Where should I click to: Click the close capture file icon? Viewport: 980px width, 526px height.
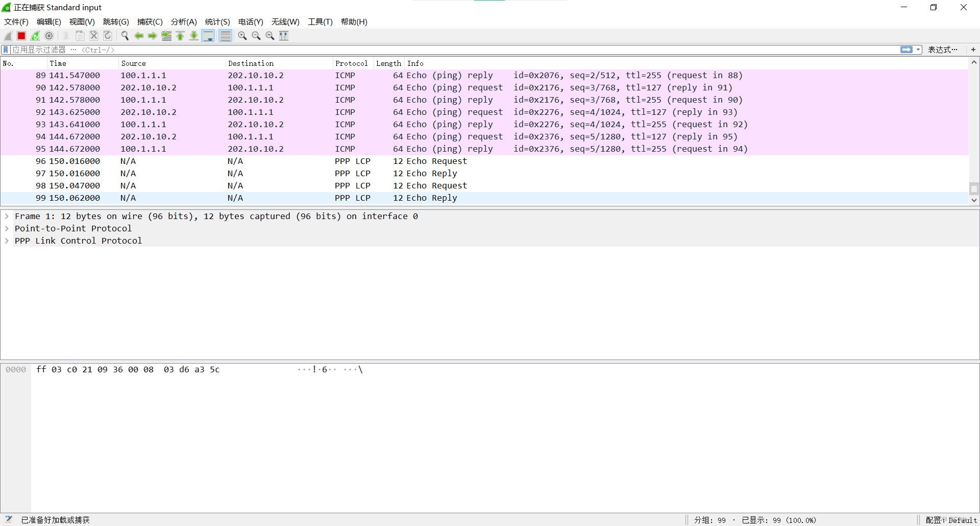94,36
